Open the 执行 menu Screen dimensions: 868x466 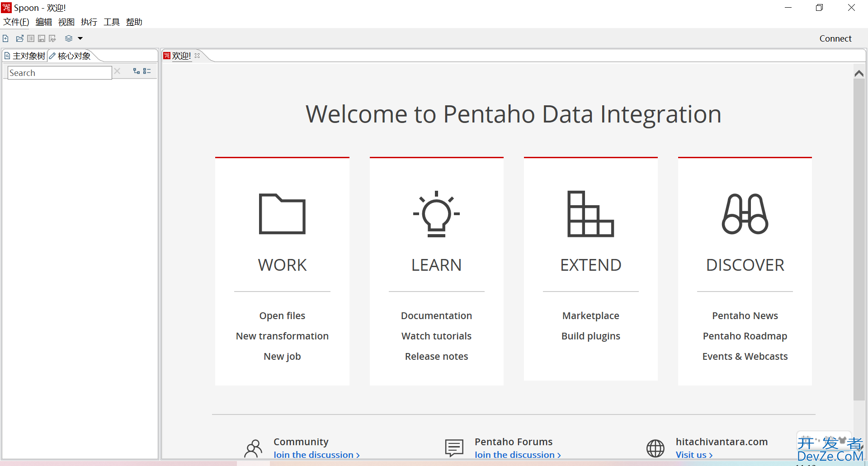click(89, 22)
